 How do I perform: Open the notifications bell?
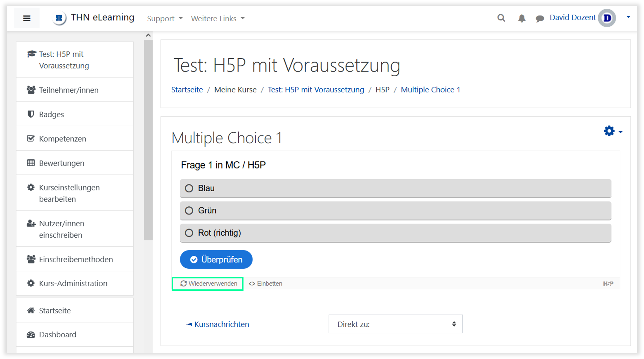click(522, 18)
